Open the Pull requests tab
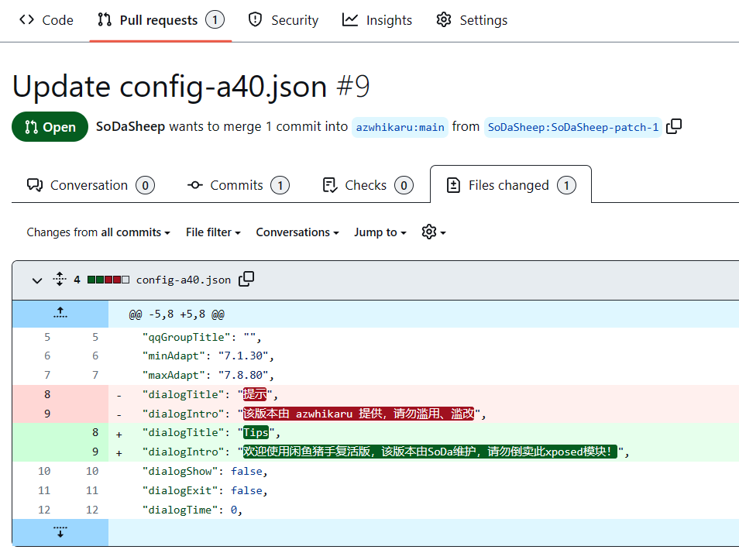The image size is (739, 560). click(160, 20)
